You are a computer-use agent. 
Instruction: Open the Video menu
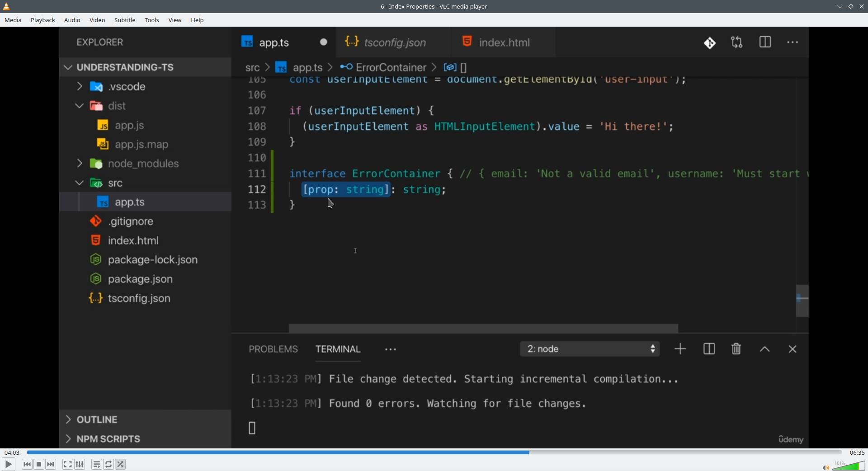97,20
